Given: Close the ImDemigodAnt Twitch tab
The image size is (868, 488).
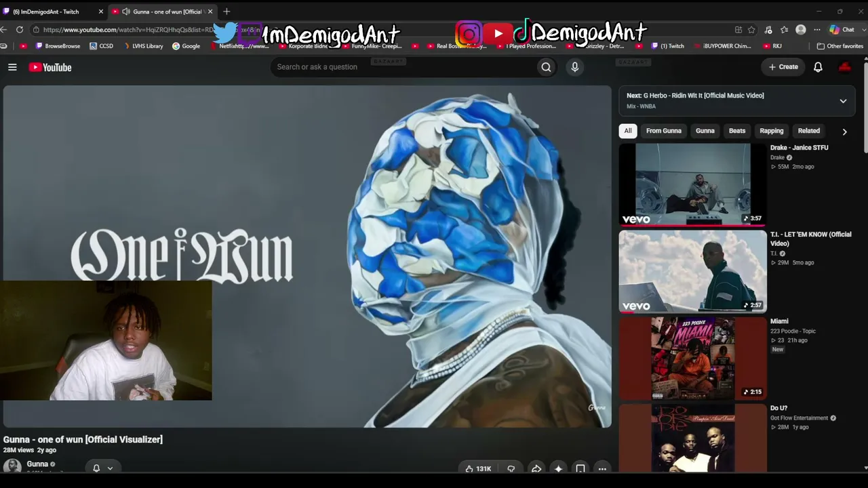Looking at the screenshot, I should [x=101, y=12].
